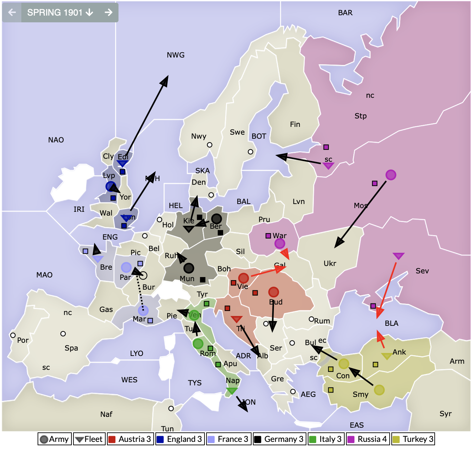Click the France 3 legend entry

229,439
